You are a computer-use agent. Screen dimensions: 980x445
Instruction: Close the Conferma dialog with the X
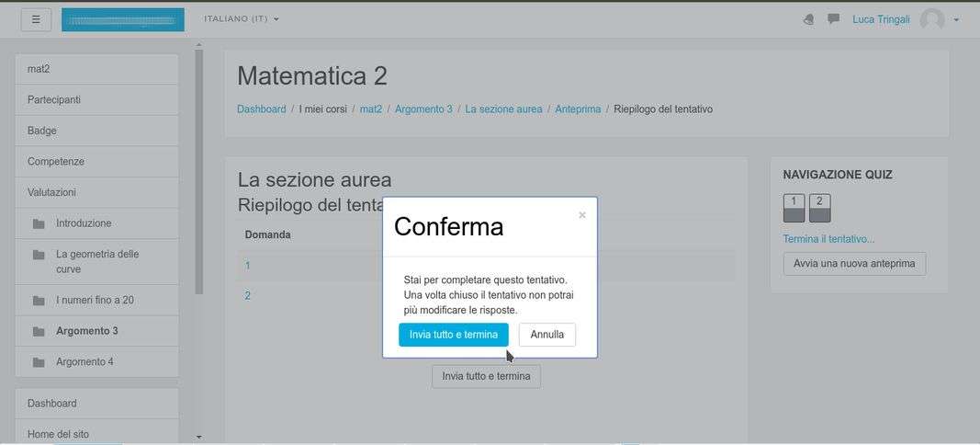pyautogui.click(x=582, y=215)
